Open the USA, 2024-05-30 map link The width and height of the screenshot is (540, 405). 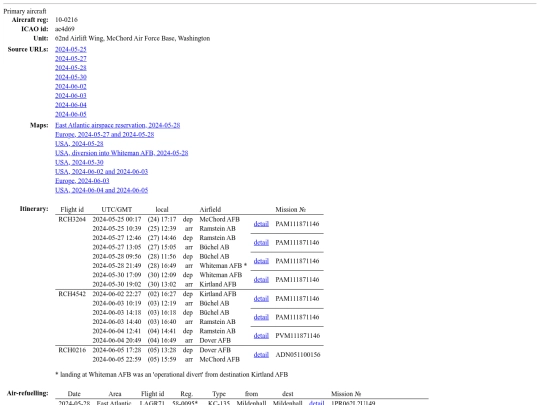79,163
